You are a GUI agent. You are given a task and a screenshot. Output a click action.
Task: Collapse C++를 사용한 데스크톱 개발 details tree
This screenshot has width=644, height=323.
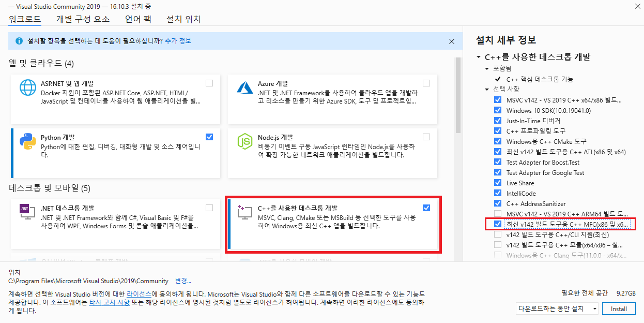(479, 57)
